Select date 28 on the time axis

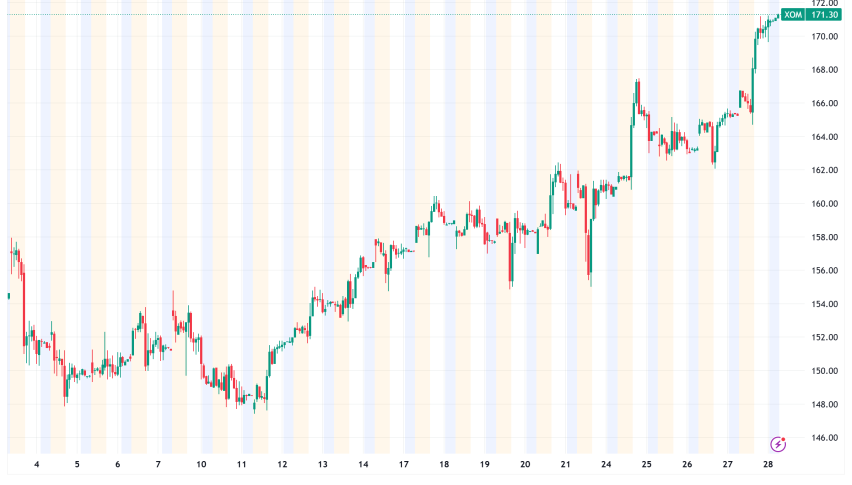point(769,465)
